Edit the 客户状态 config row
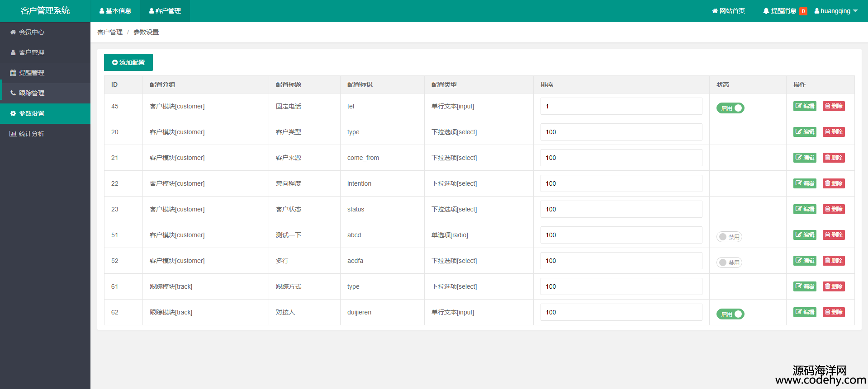 tap(805, 209)
